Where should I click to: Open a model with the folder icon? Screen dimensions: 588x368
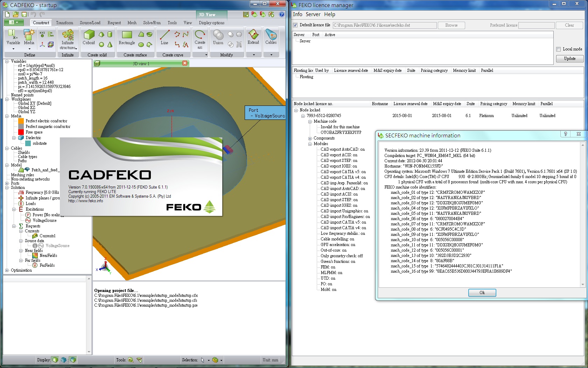tap(16, 14)
